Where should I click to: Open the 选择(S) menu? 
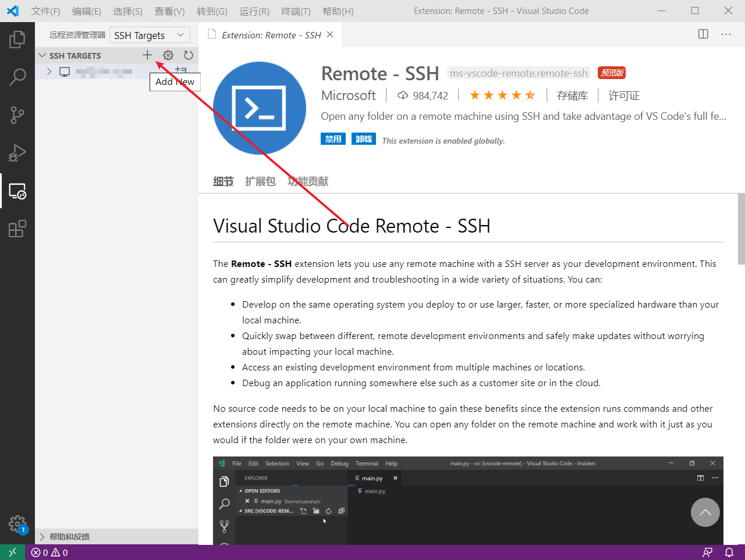point(127,11)
